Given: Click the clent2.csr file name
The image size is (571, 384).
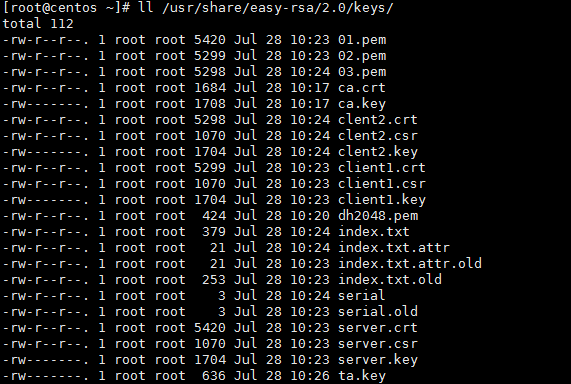Looking at the screenshot, I should (x=378, y=136).
